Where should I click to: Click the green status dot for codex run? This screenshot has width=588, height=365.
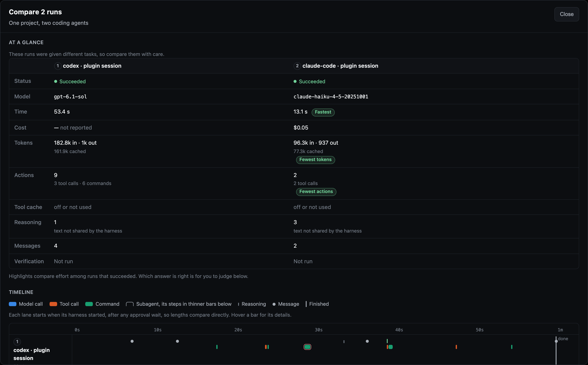[x=56, y=81]
